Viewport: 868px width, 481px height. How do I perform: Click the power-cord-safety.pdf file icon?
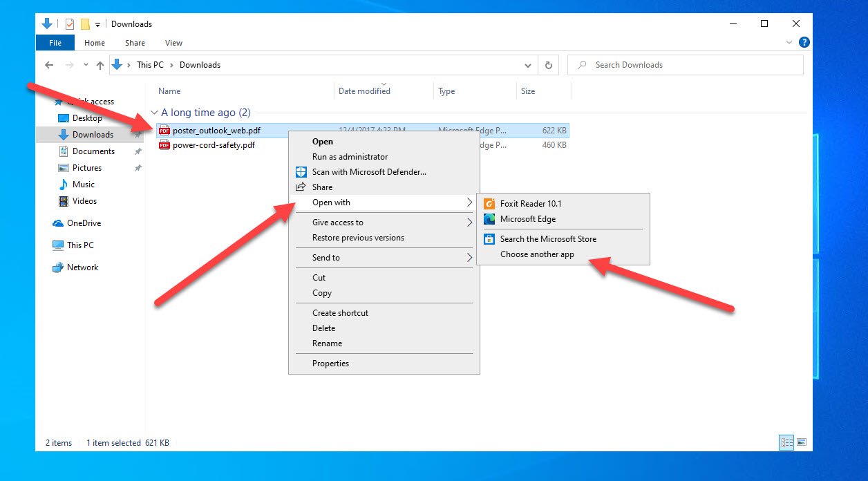click(164, 145)
